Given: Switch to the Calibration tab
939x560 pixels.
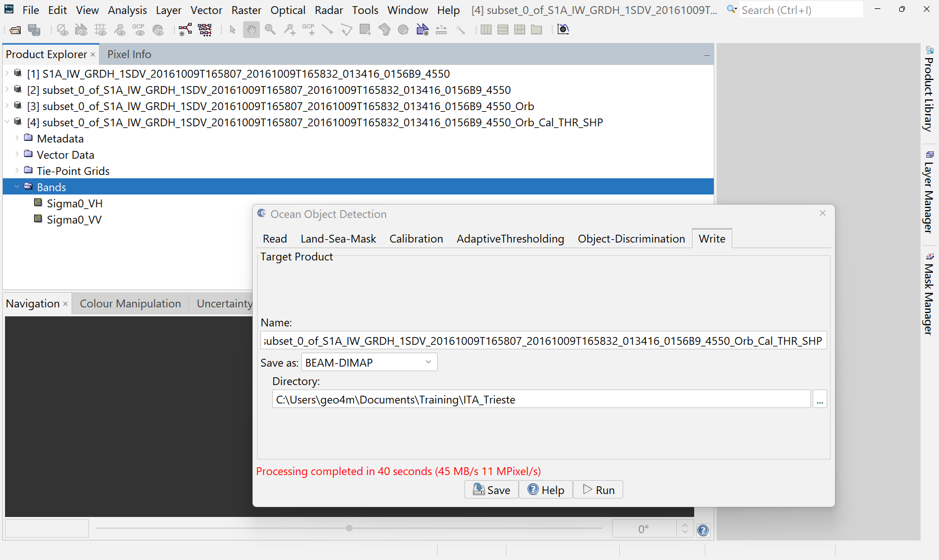Looking at the screenshot, I should pyautogui.click(x=416, y=239).
